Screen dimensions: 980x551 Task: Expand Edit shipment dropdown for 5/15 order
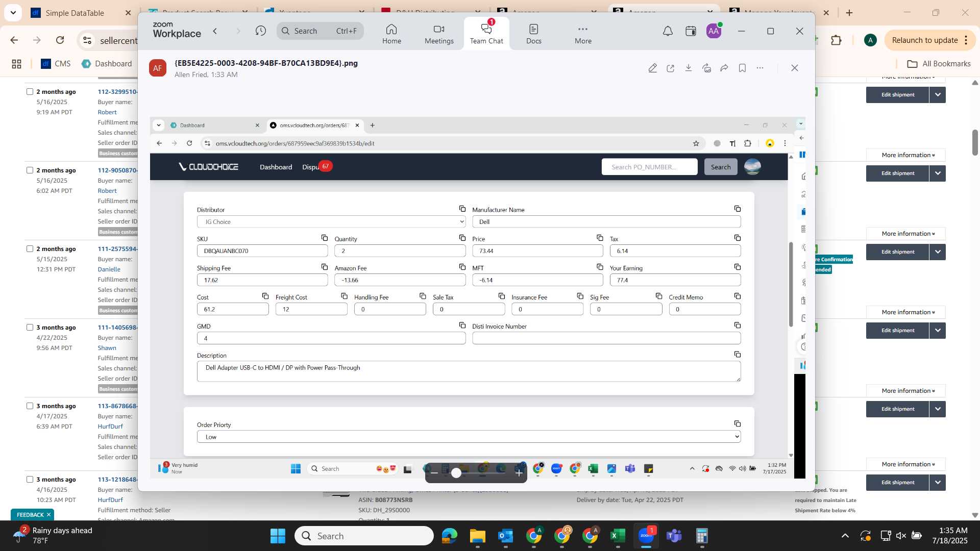pos(938,252)
